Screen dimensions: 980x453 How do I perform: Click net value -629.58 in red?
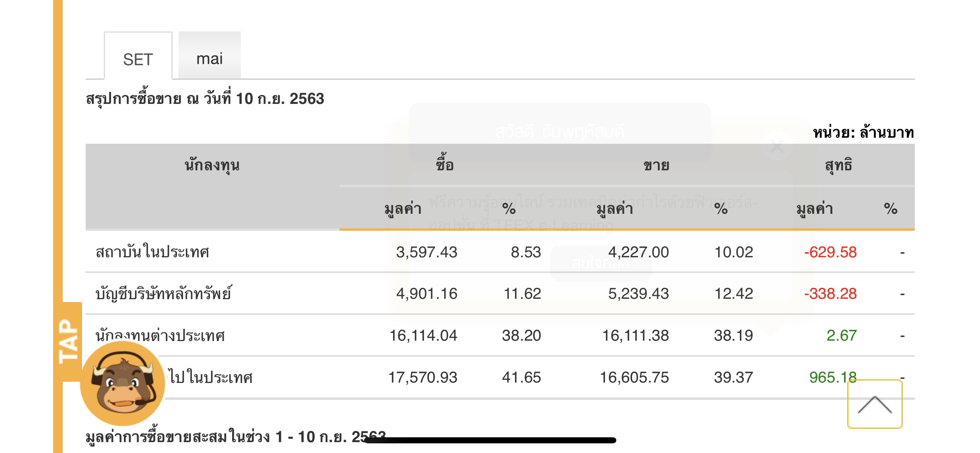click(x=830, y=252)
